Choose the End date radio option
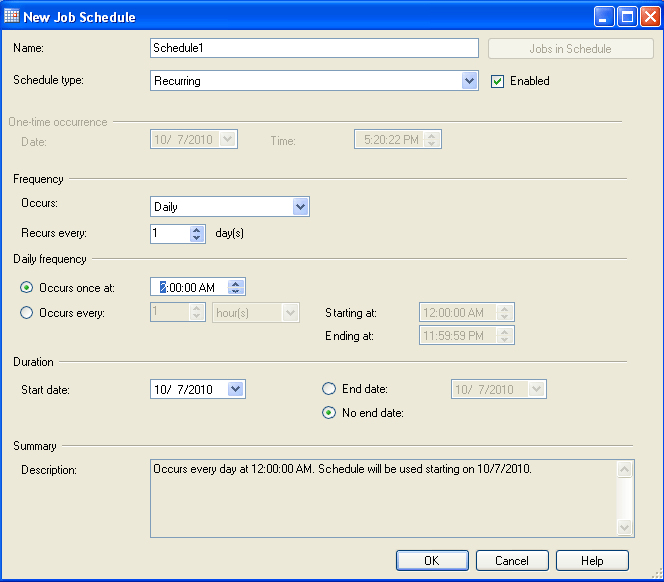This screenshot has width=664, height=582. tap(329, 388)
